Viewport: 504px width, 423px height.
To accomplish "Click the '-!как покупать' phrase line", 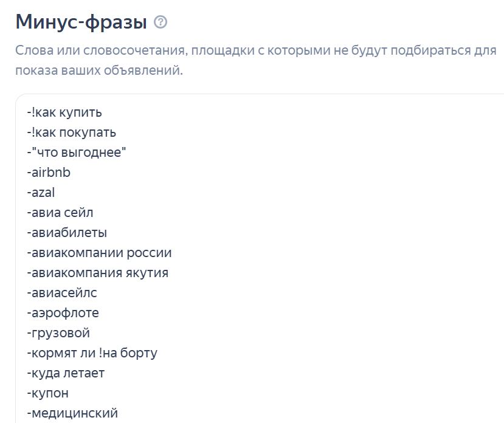I will coord(71,132).
